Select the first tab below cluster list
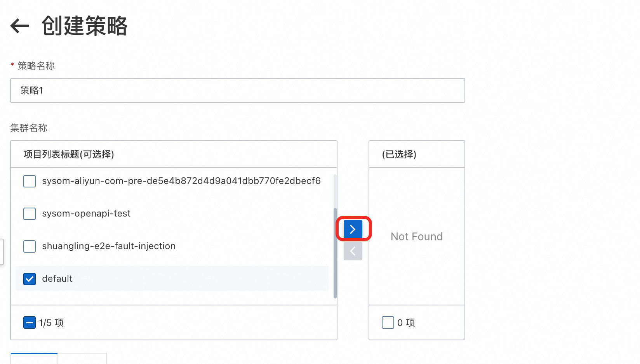Viewport: 640px width, 364px height. [x=34, y=359]
